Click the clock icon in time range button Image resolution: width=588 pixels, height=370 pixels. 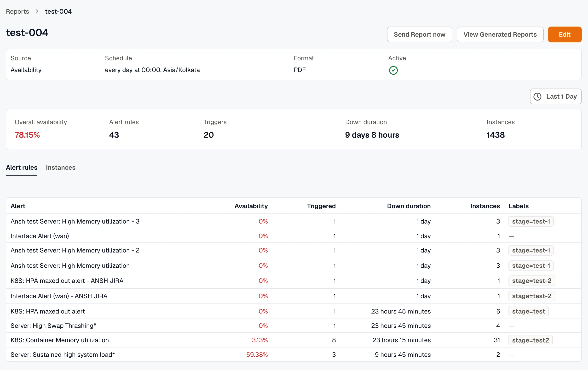[x=537, y=97]
